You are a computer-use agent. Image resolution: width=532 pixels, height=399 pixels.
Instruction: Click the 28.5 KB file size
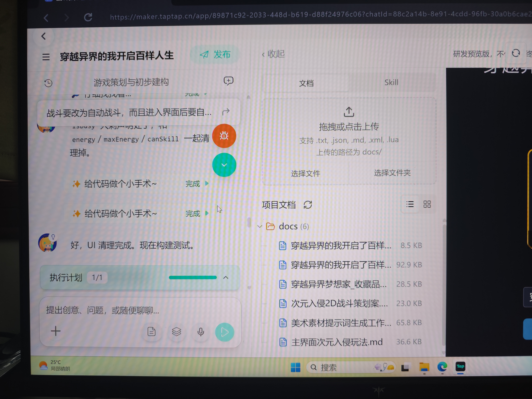(x=409, y=284)
